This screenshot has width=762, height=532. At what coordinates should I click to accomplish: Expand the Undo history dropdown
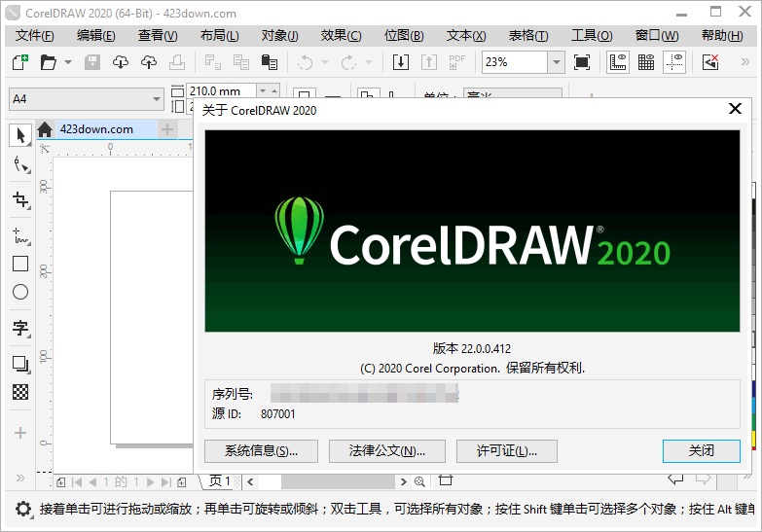(325, 62)
